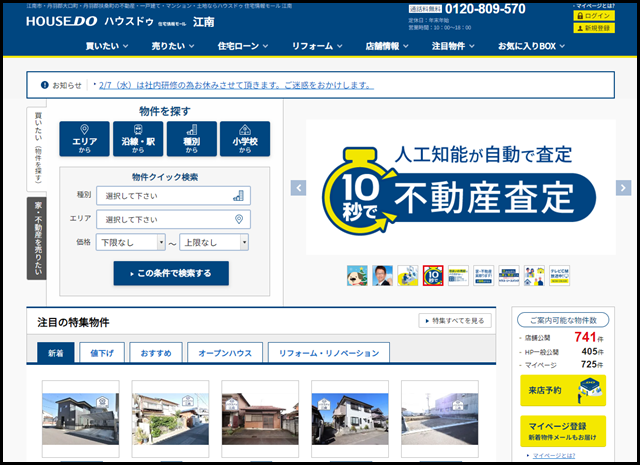Click the ログイン lock button

click(594, 16)
